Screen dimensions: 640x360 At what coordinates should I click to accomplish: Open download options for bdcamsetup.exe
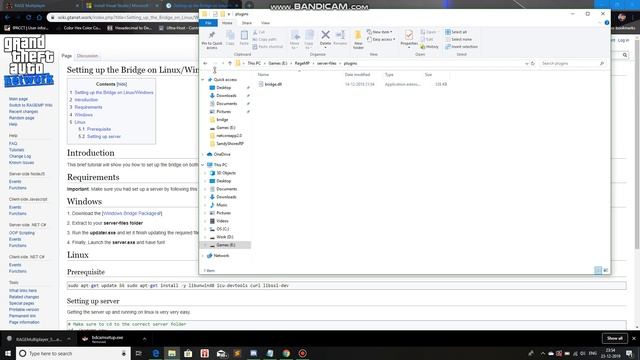[x=144, y=339]
